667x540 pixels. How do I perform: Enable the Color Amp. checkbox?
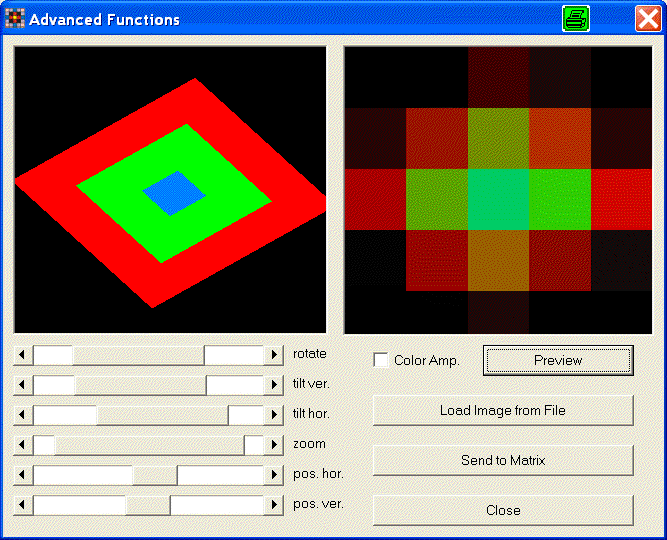pos(381,360)
